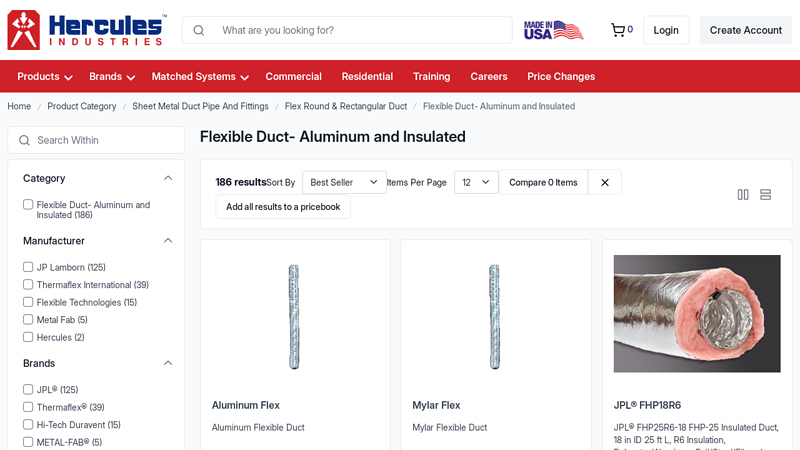Open the Sort By Best Seller dropdown
The width and height of the screenshot is (800, 450).
coord(344,182)
